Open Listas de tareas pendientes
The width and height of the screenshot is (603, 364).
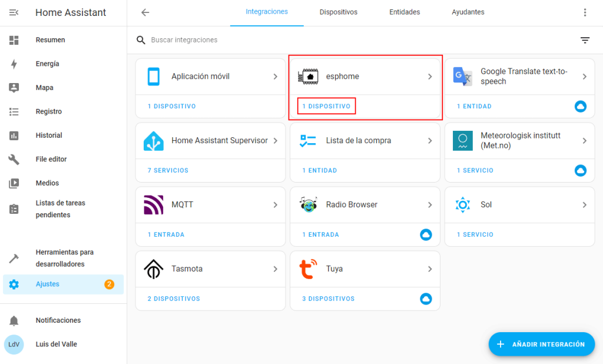[x=64, y=209]
